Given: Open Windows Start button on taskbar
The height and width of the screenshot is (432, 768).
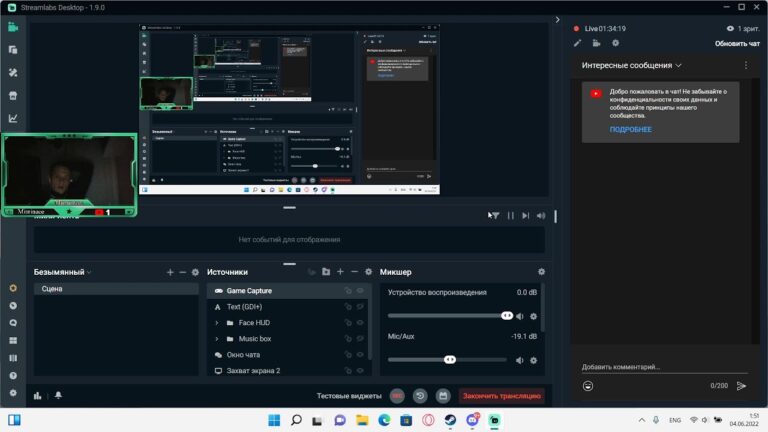Looking at the screenshot, I should (x=274, y=420).
